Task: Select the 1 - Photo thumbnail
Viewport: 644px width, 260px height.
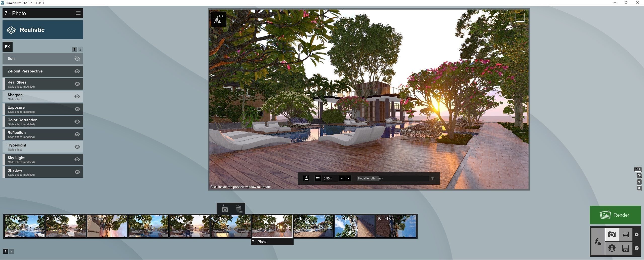Action: click(x=25, y=226)
